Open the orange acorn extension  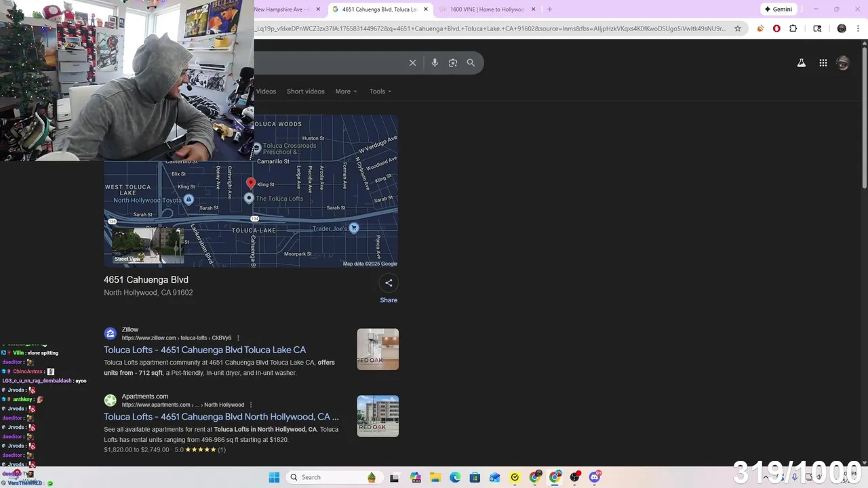click(x=760, y=28)
